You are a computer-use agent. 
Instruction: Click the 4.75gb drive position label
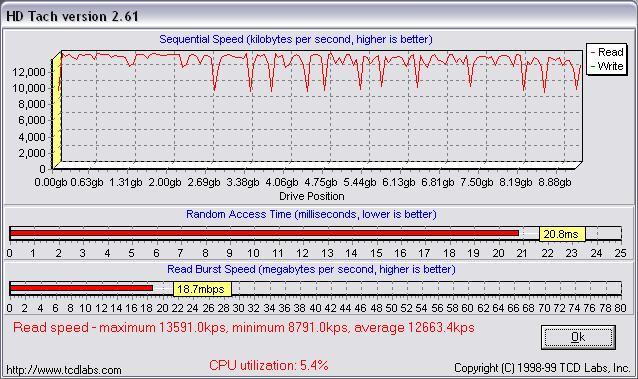321,182
